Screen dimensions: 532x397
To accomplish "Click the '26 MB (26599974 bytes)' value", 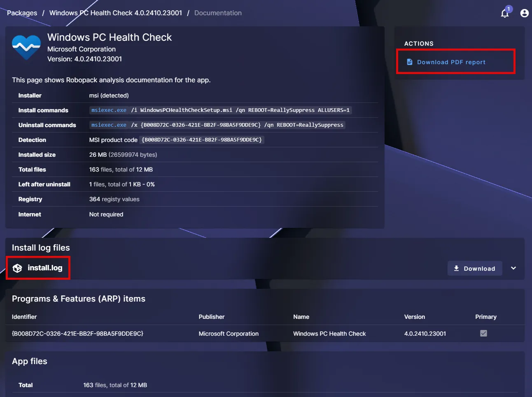I will (123, 155).
